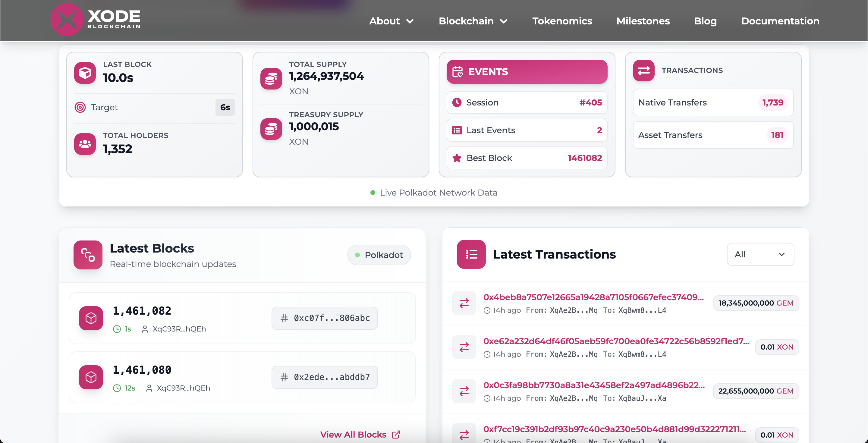Open View All Blocks link
The image size is (868, 443).
coord(360,435)
